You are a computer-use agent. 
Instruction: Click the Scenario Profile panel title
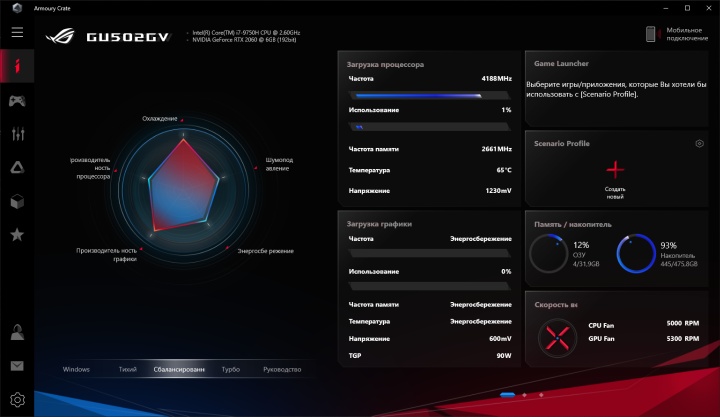[x=562, y=143]
